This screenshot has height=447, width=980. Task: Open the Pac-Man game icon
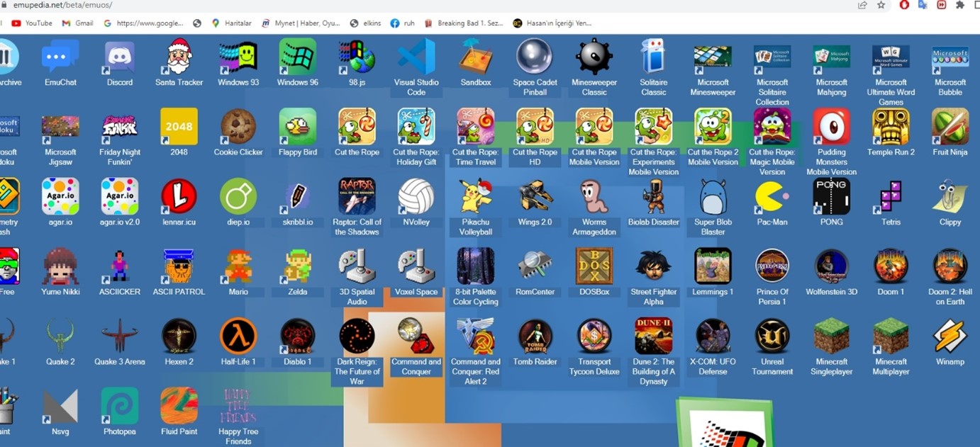coord(772,197)
